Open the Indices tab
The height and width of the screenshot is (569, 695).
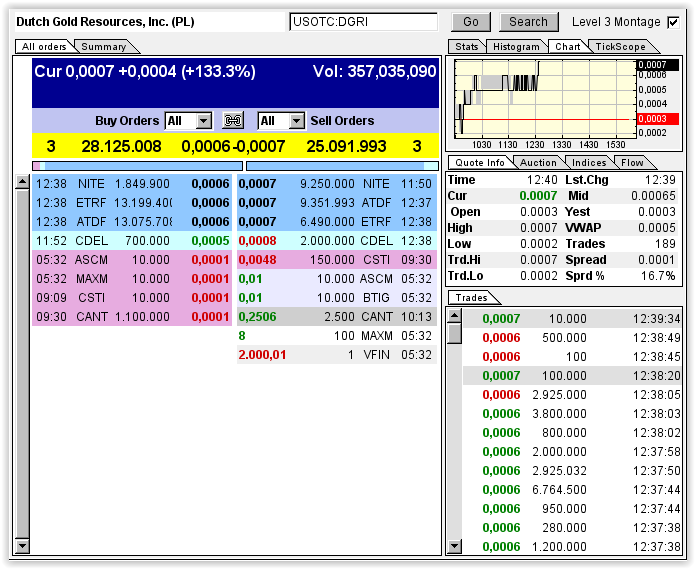click(x=589, y=163)
